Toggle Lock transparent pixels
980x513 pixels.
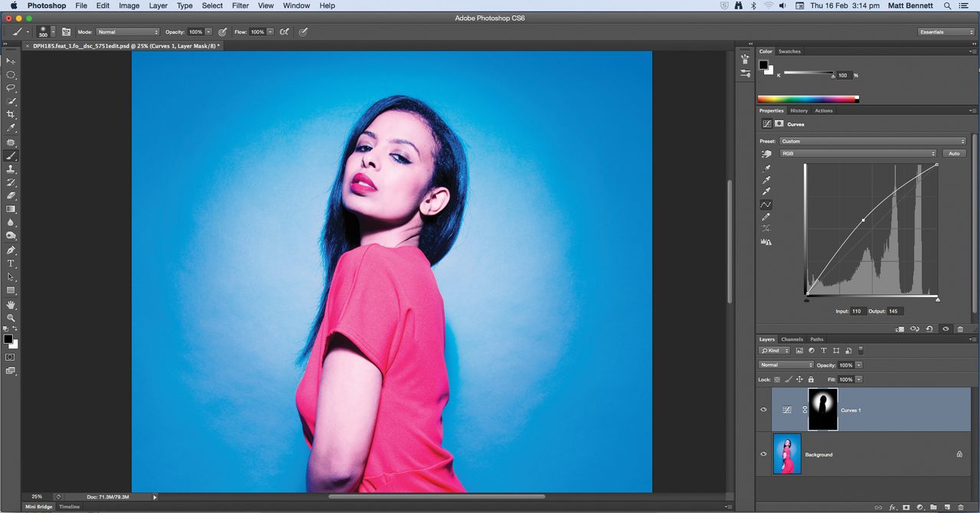pyautogui.click(x=777, y=379)
